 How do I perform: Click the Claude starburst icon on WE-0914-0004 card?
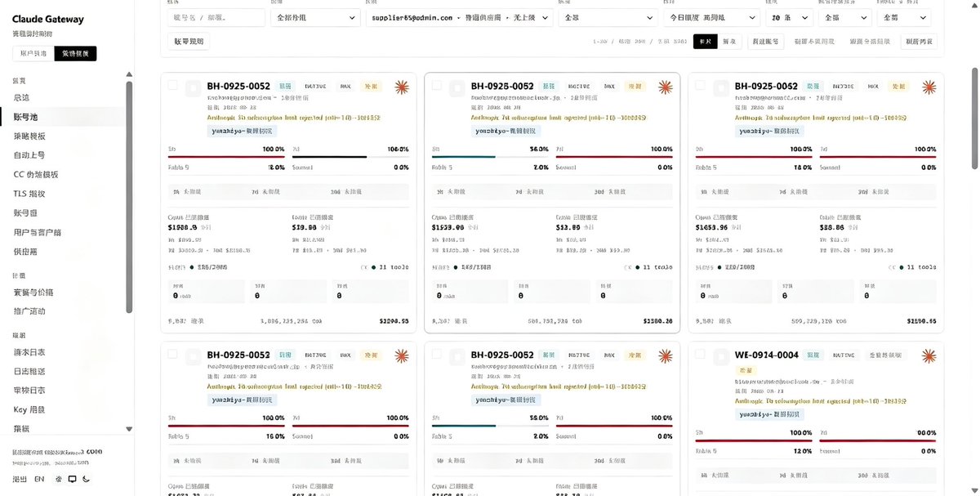(x=929, y=355)
